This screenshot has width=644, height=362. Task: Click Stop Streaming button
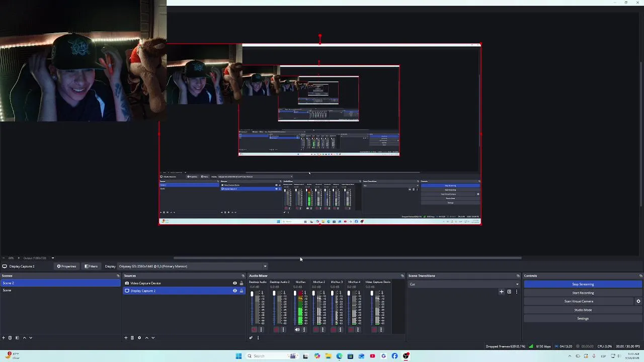click(x=583, y=284)
